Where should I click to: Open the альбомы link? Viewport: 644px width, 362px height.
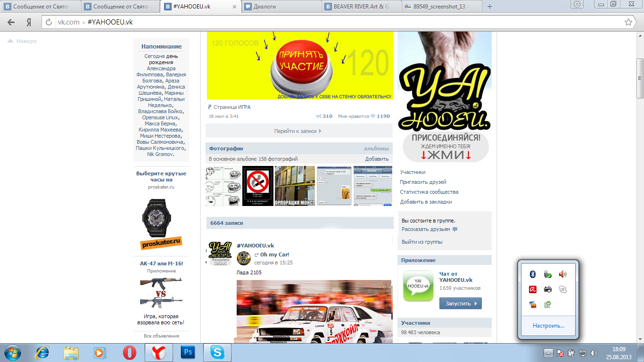[x=376, y=148]
